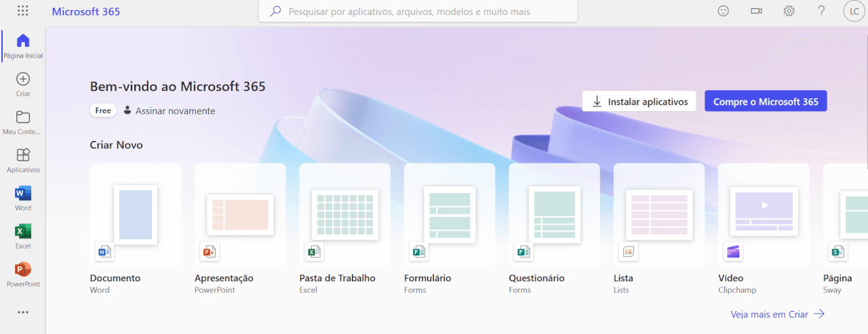The width and height of the screenshot is (868, 334).
Task: Click the Lists subtitle text
Action: pos(621,290)
